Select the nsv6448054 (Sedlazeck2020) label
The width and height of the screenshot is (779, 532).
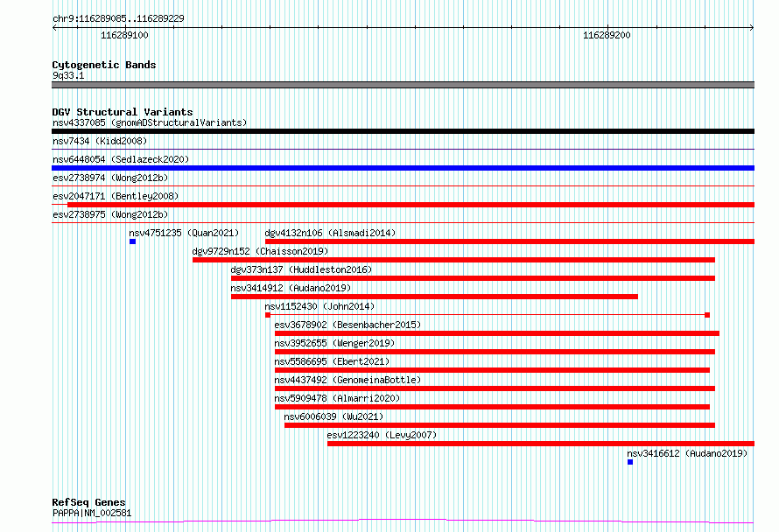(x=121, y=159)
